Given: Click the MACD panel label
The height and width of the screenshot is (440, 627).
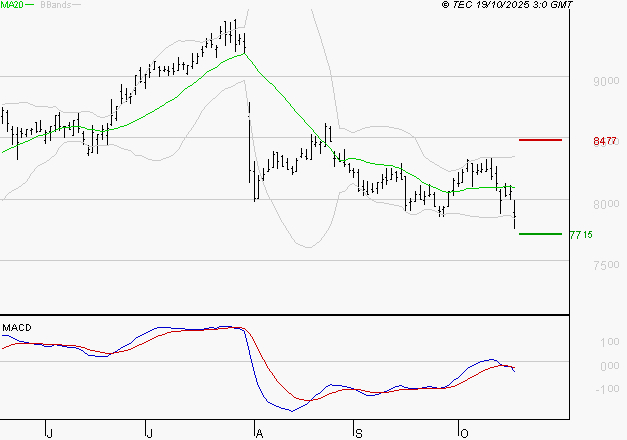Looking at the screenshot, I should [x=17, y=328].
